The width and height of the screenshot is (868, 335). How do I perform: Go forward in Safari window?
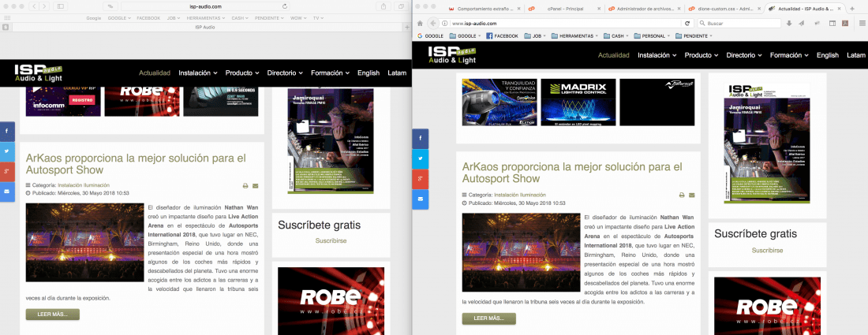pyautogui.click(x=43, y=6)
